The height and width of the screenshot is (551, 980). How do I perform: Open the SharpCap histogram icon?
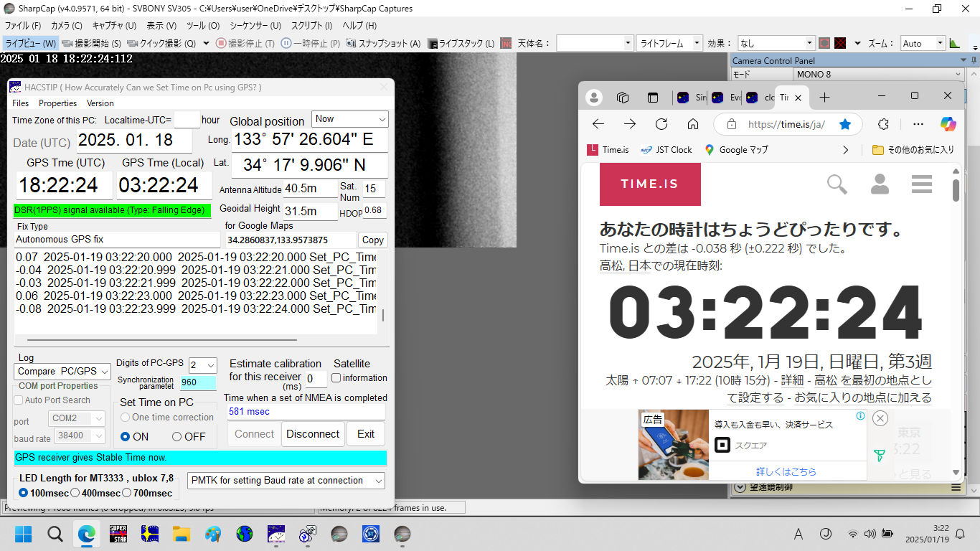click(x=954, y=43)
